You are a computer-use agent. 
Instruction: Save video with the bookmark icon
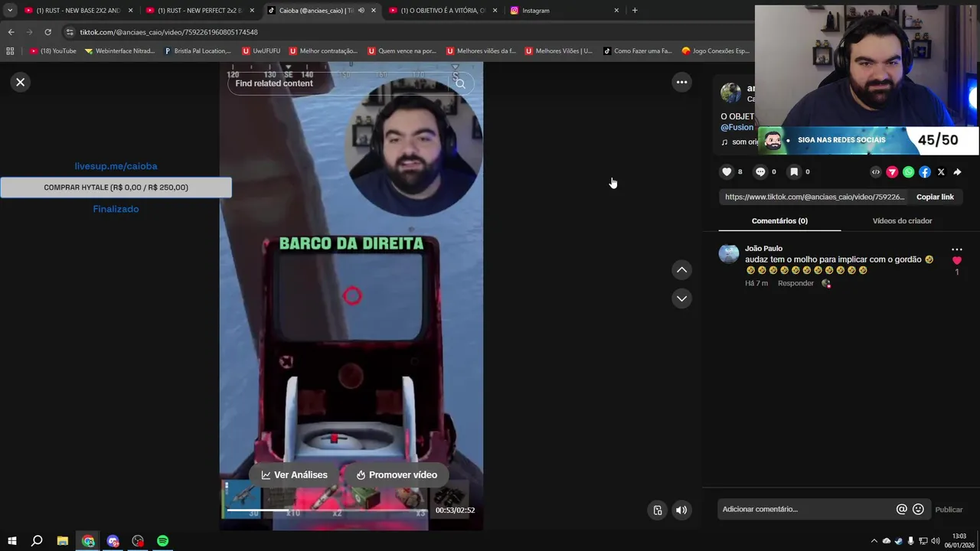[794, 172]
